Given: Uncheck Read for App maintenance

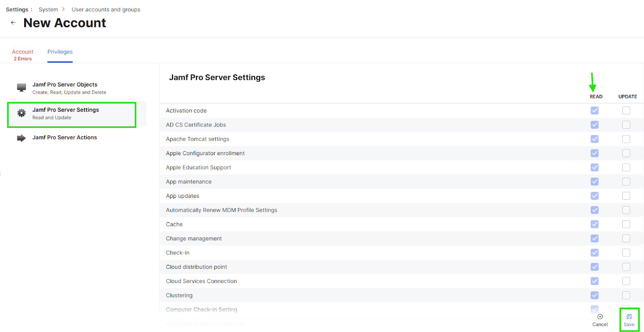Looking at the screenshot, I should (594, 182).
